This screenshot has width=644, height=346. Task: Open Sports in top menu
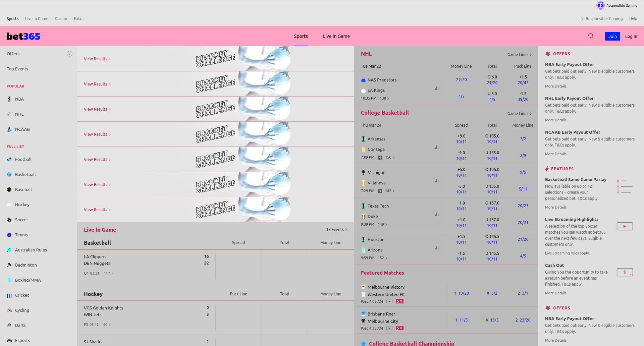[12, 19]
